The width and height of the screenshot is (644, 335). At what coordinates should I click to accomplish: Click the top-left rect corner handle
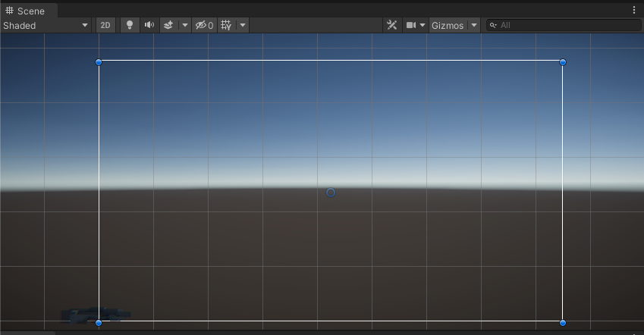click(99, 62)
